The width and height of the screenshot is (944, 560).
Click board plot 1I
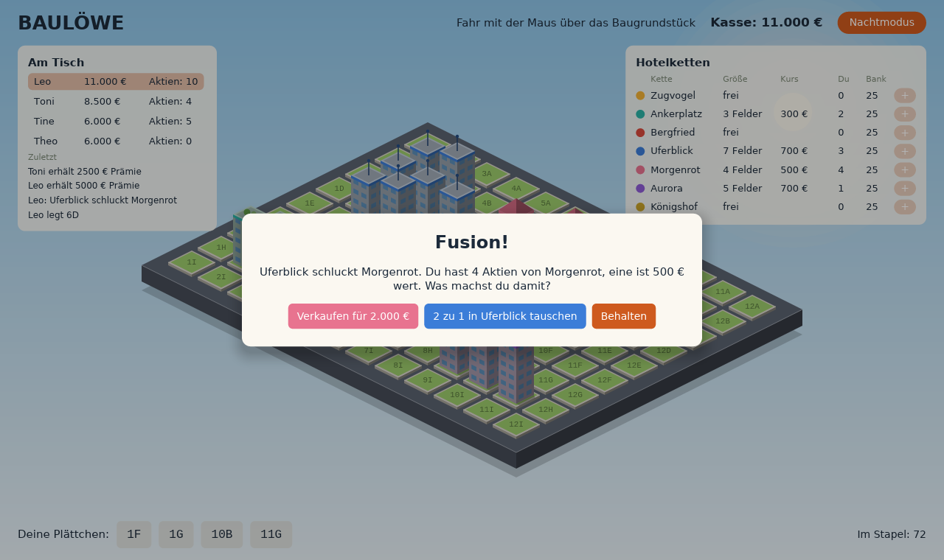tap(192, 262)
